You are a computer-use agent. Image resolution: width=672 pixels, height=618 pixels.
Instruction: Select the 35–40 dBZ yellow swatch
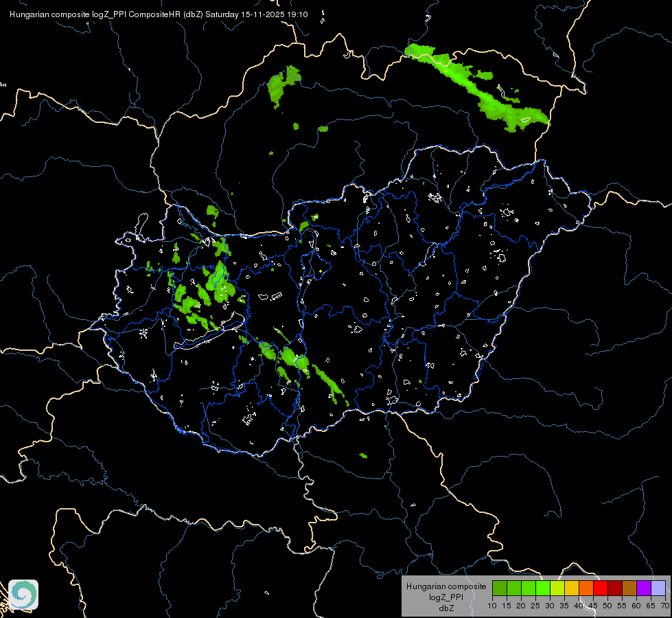coord(572,588)
